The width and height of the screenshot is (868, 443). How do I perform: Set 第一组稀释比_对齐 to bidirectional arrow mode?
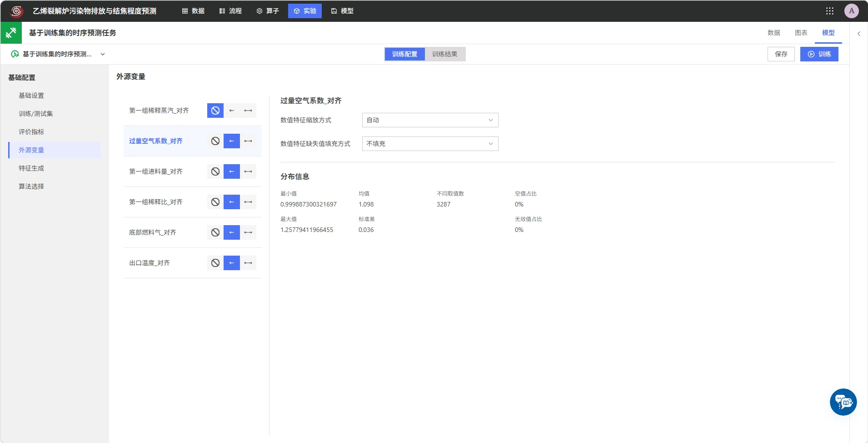[x=248, y=202]
